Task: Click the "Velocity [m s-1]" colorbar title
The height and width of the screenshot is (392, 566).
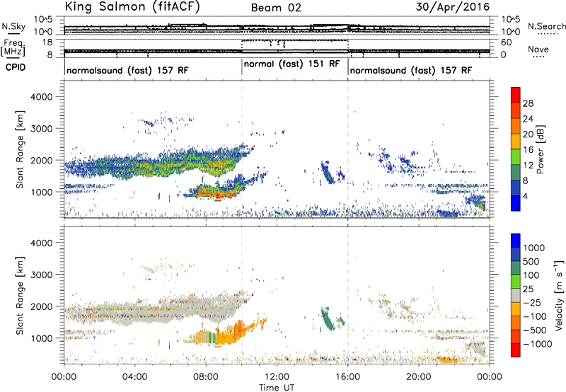Action: tap(559, 295)
